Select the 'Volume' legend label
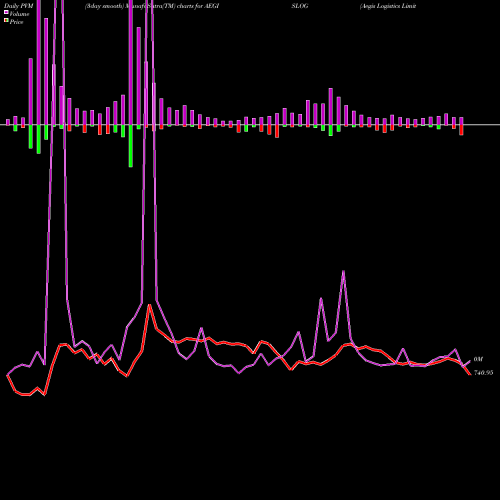The image size is (500, 500). (19, 14)
